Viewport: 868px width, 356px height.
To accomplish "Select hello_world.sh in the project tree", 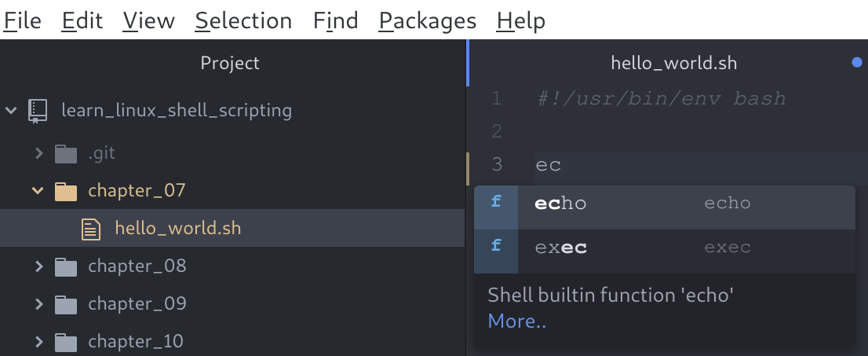I will point(177,229).
